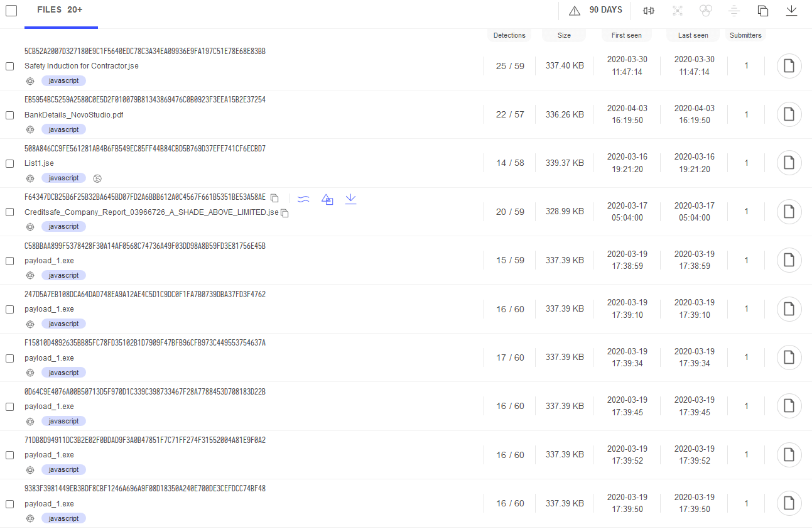Click the 14 / 58 detections value
The height and width of the screenshot is (529, 812).
tap(510, 163)
